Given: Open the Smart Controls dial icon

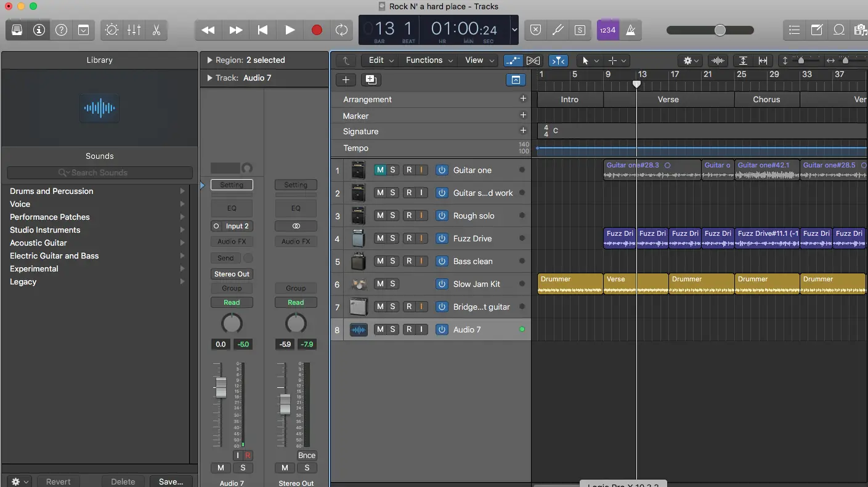Looking at the screenshot, I should pyautogui.click(x=112, y=30).
